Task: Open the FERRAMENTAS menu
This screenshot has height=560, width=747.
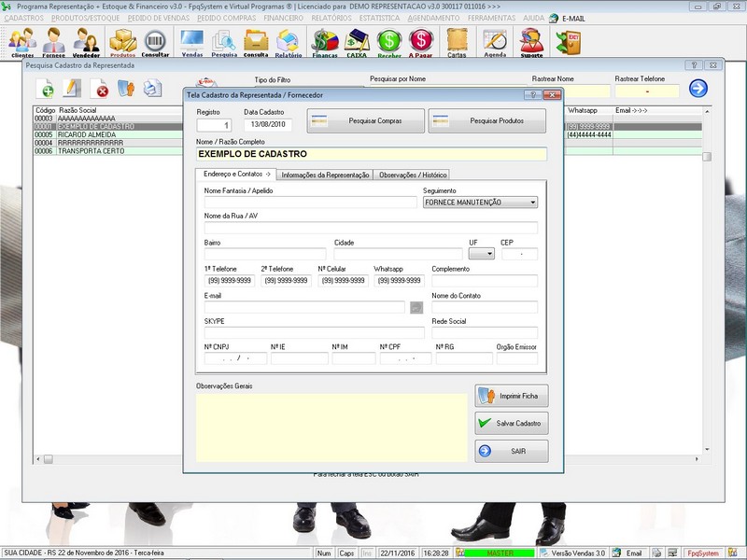Action: pos(491,18)
